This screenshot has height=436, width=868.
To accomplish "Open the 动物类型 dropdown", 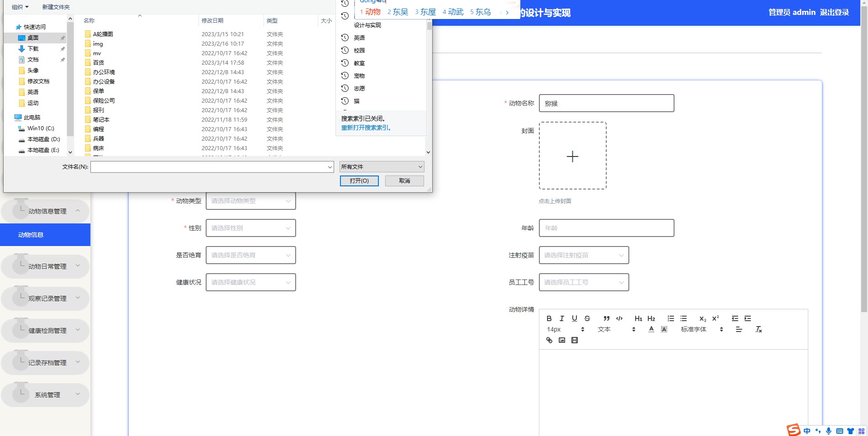I will pos(251,201).
